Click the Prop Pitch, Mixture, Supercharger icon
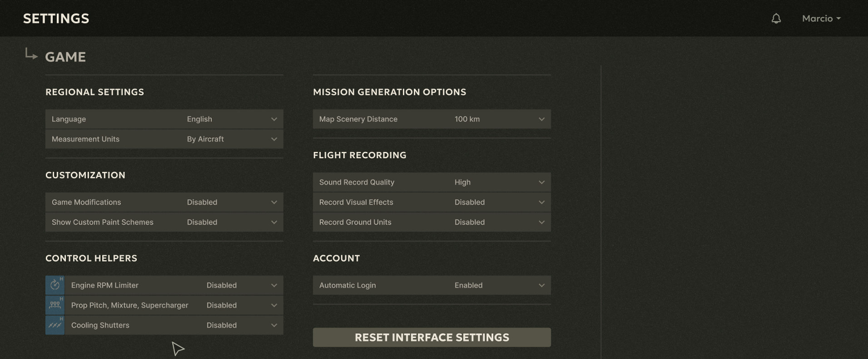The image size is (868, 359). pos(55,305)
